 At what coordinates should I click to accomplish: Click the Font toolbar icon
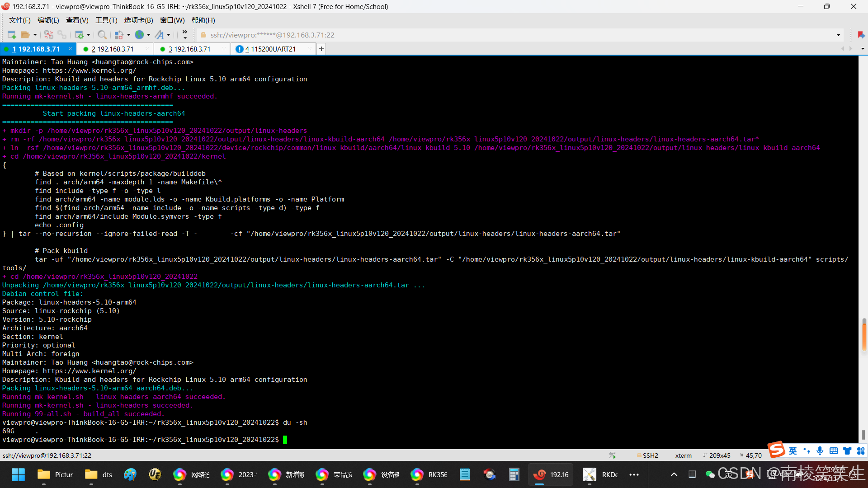(160, 35)
